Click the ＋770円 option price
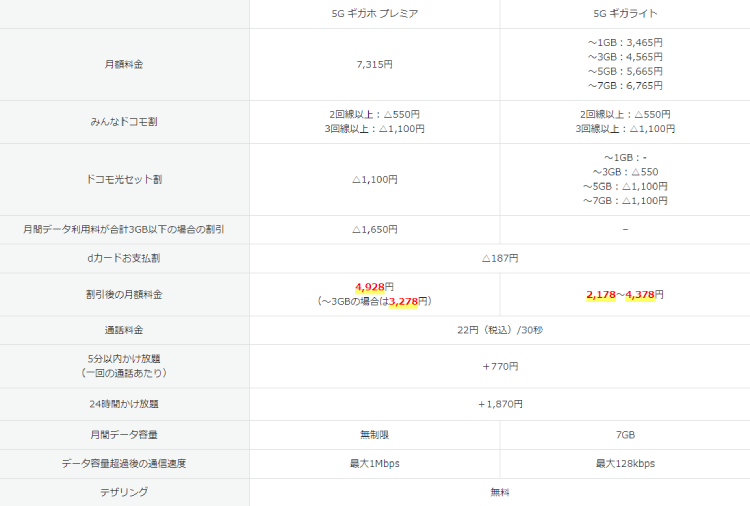 [x=499, y=366]
